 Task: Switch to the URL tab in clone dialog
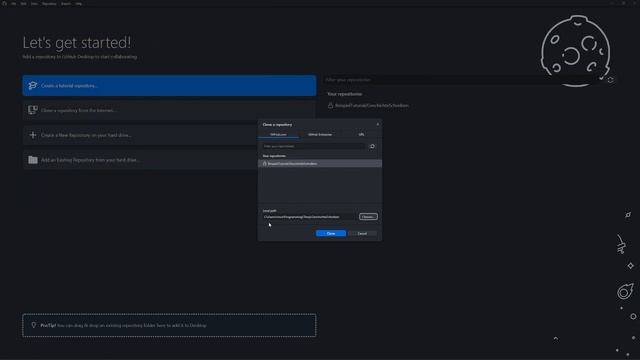tap(361, 134)
